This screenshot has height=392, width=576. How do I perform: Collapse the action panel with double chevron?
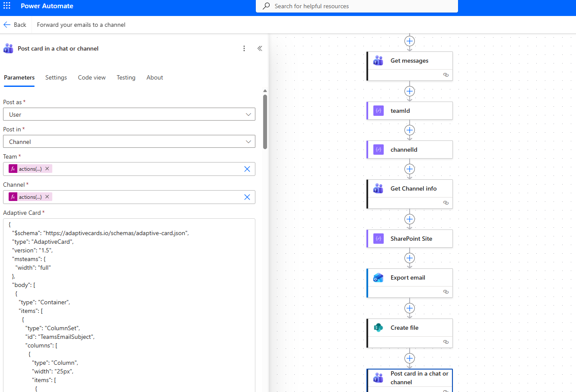click(260, 48)
